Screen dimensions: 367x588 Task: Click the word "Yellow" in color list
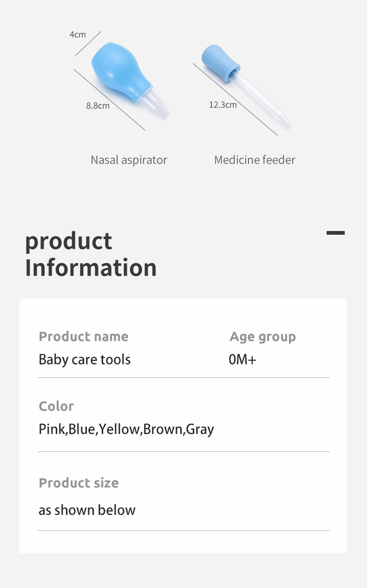[x=119, y=429]
